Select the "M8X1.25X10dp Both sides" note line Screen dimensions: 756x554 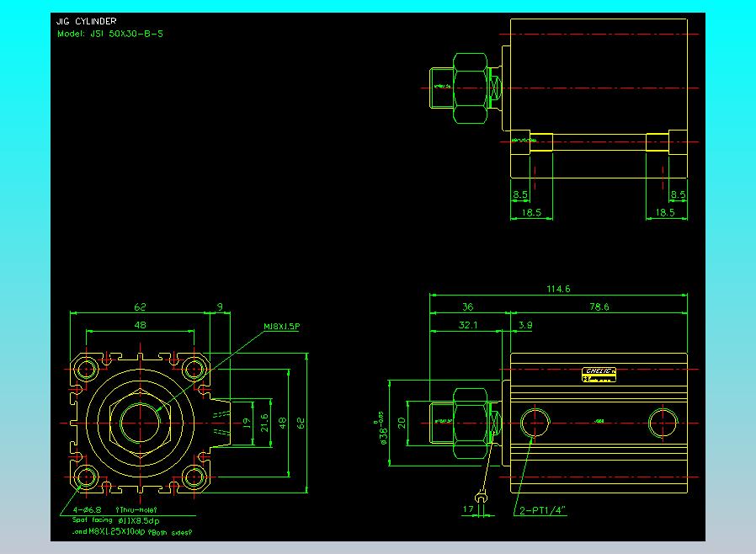coord(132,532)
